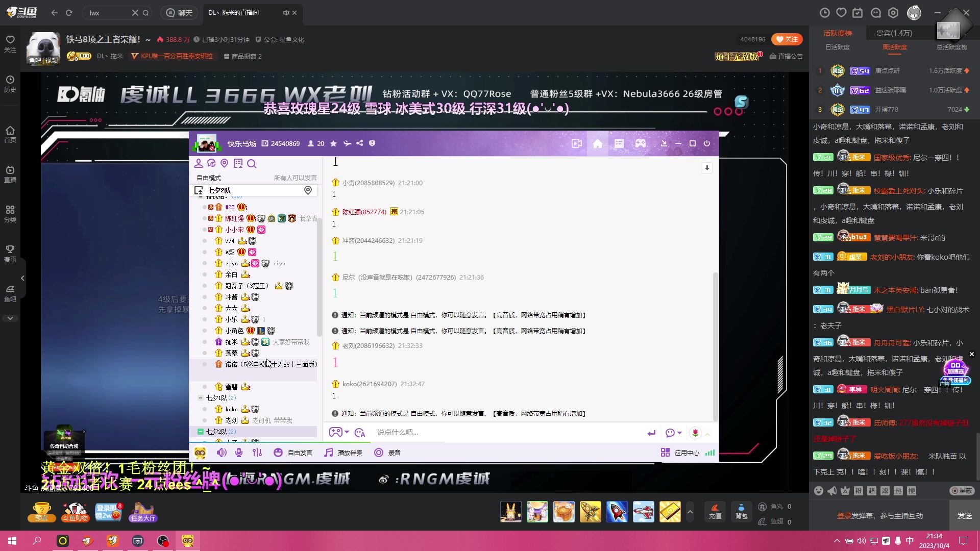Open 应用中心 app center in YY
Image resolution: width=980 pixels, height=551 pixels.
680,453
